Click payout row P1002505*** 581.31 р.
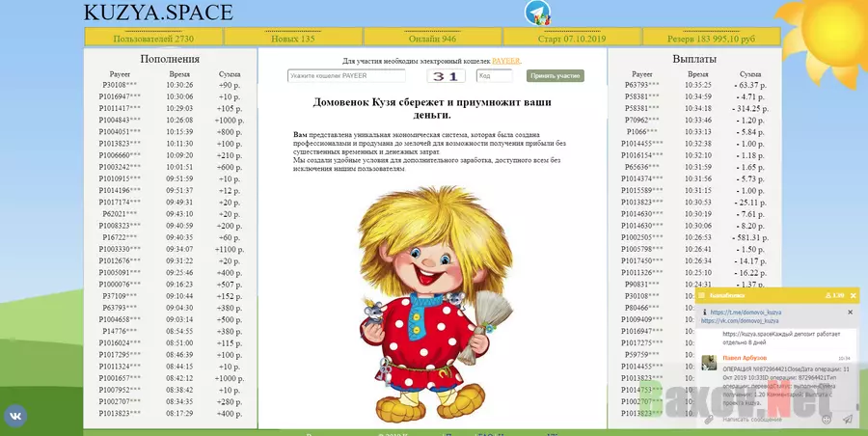 pyautogui.click(x=694, y=237)
